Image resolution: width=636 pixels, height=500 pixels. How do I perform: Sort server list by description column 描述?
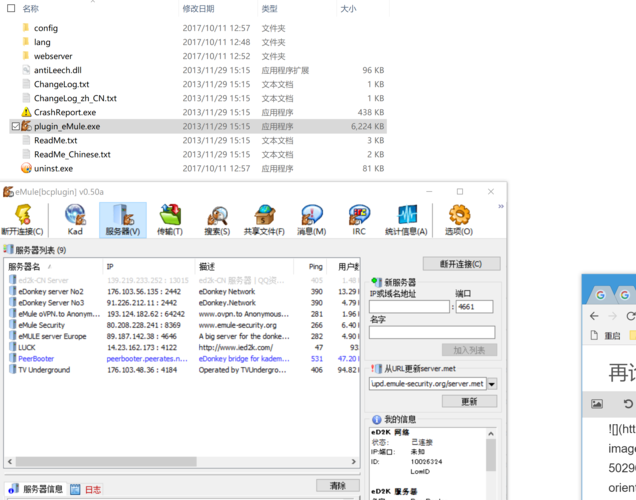click(207, 267)
